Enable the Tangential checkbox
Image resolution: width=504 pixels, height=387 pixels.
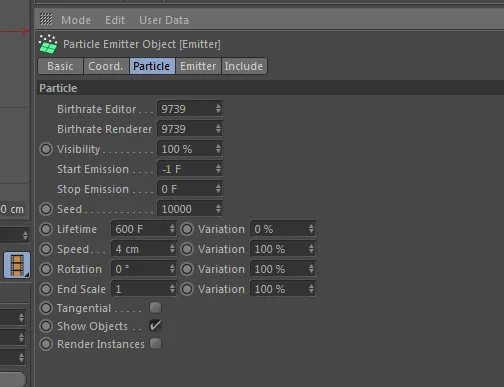155,308
